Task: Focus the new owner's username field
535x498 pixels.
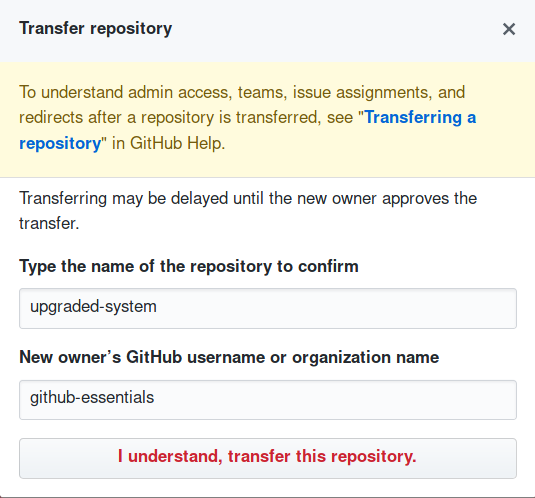Action: 268,400
